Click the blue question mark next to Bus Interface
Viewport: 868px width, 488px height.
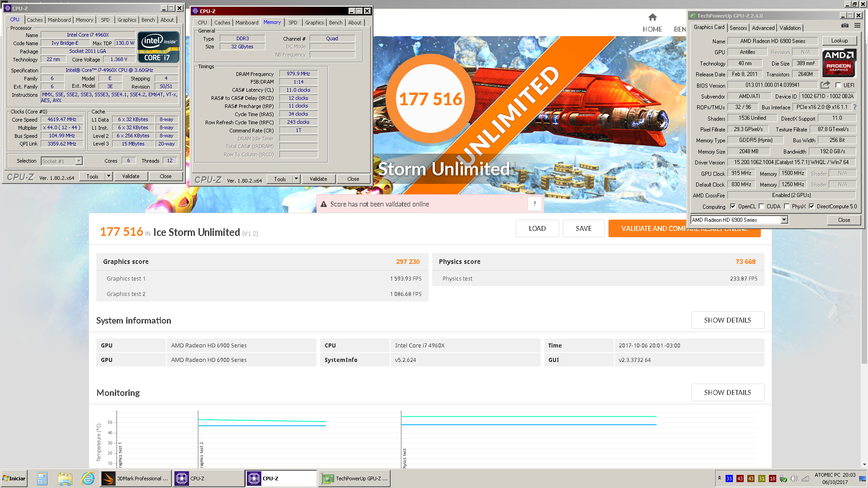pos(855,107)
